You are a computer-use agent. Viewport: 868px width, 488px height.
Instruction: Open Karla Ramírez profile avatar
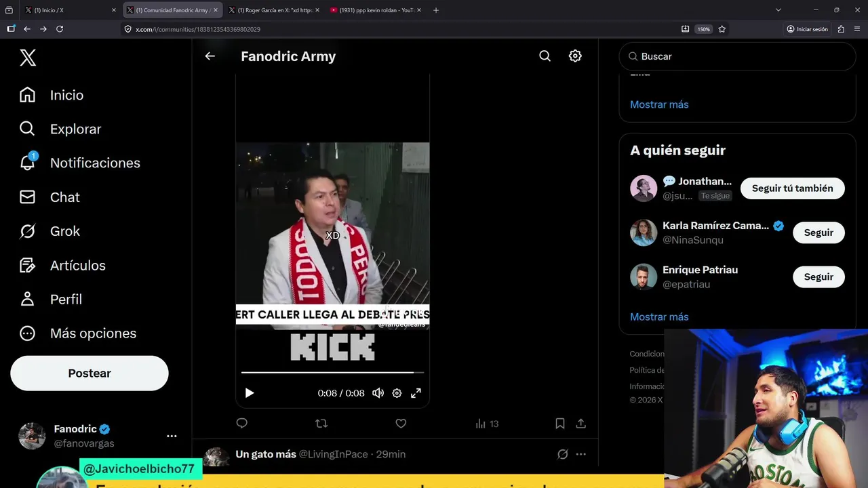[644, 232]
